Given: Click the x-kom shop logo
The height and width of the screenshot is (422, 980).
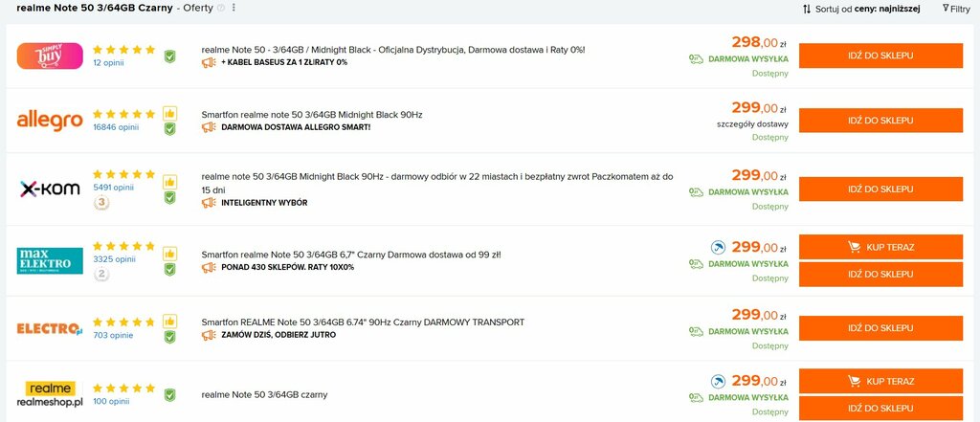Looking at the screenshot, I should (x=50, y=189).
